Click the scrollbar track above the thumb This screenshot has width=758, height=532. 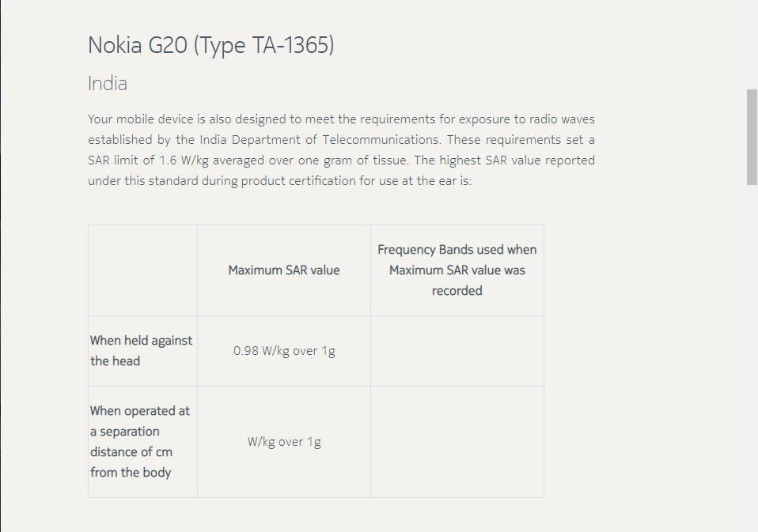click(752, 43)
